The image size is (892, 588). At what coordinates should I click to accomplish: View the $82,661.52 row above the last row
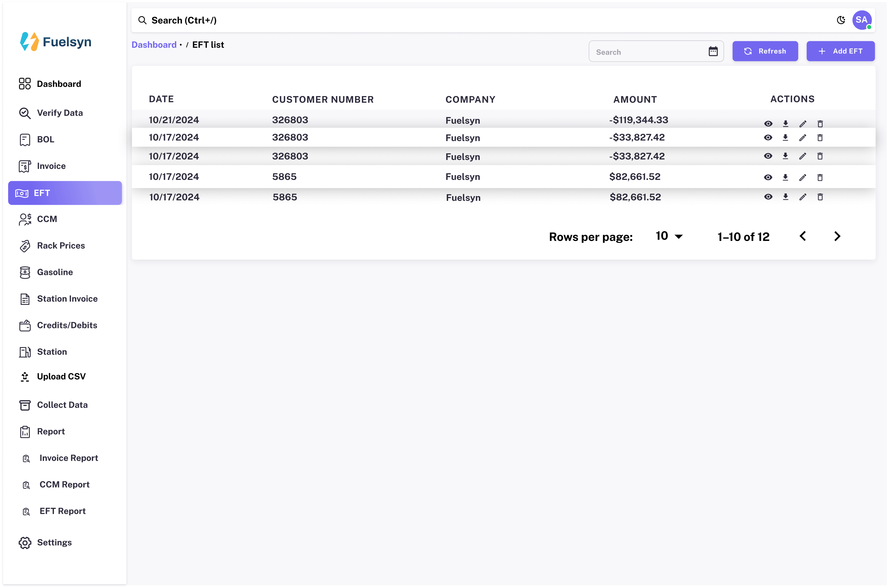pyautogui.click(x=768, y=177)
